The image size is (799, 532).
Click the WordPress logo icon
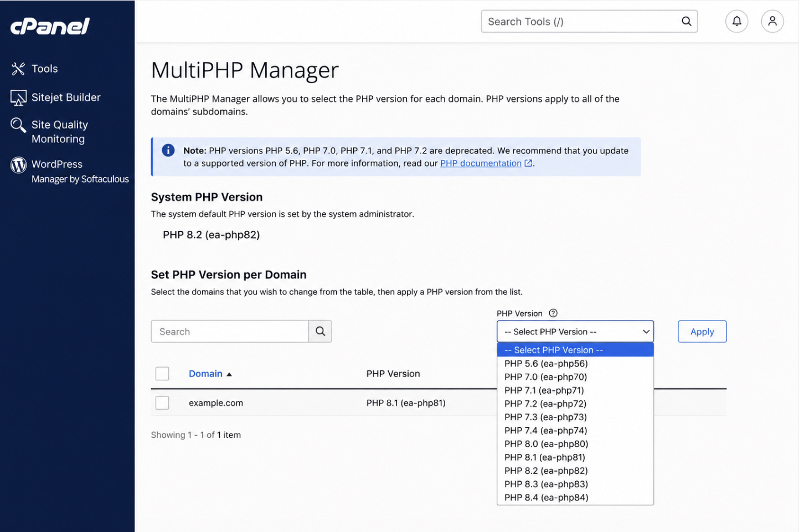point(18,164)
